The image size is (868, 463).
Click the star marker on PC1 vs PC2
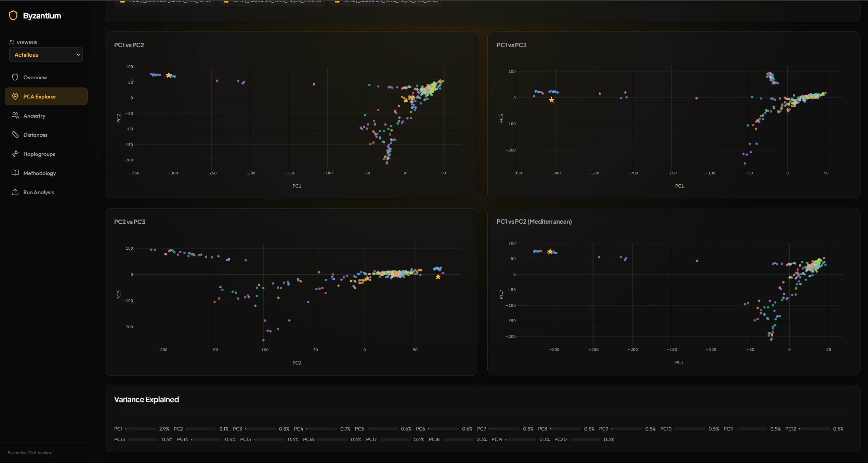[169, 75]
